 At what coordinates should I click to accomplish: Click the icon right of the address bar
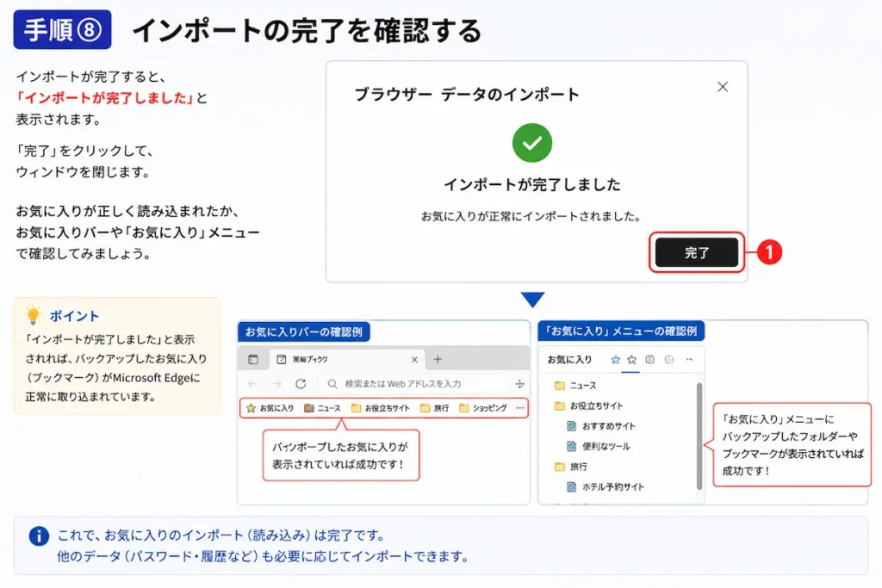click(519, 383)
